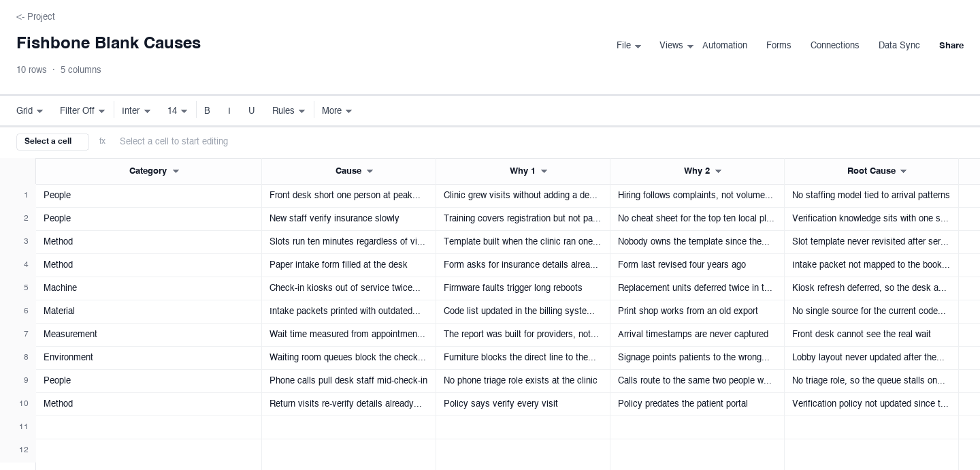Open the Why 2 column arrow menu
This screenshot has width=980, height=470.
click(x=718, y=172)
